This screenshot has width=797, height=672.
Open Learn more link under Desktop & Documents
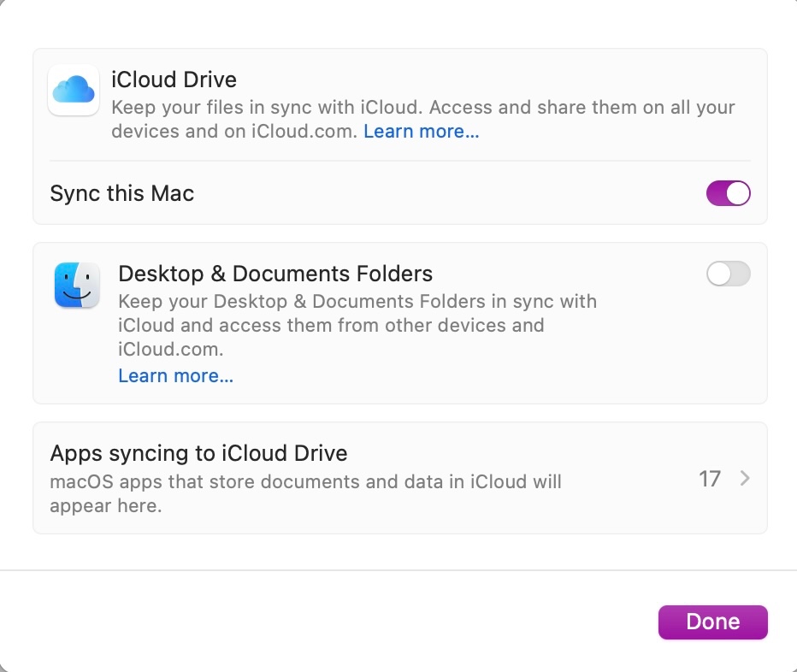point(175,376)
